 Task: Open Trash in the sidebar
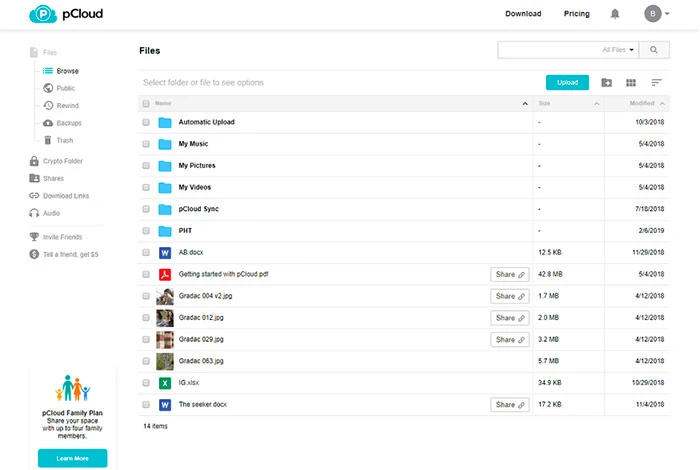(64, 140)
